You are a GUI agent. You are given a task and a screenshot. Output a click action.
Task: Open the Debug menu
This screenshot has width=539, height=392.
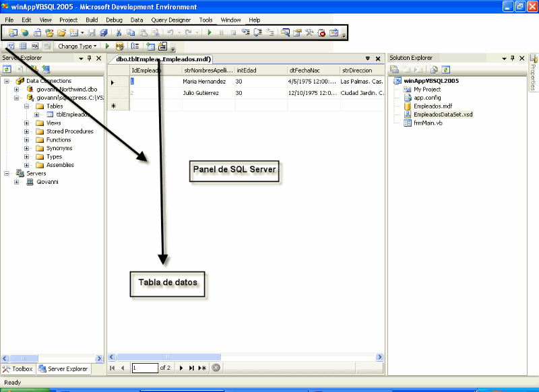tap(114, 20)
